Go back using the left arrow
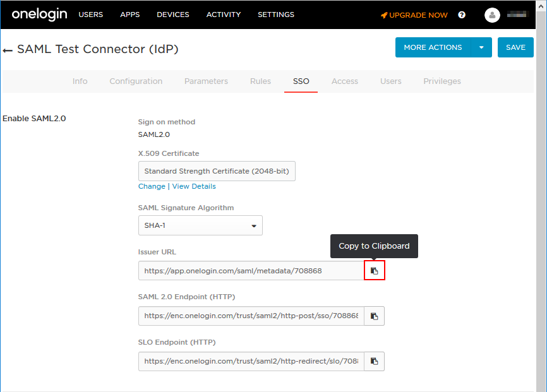 (8, 50)
